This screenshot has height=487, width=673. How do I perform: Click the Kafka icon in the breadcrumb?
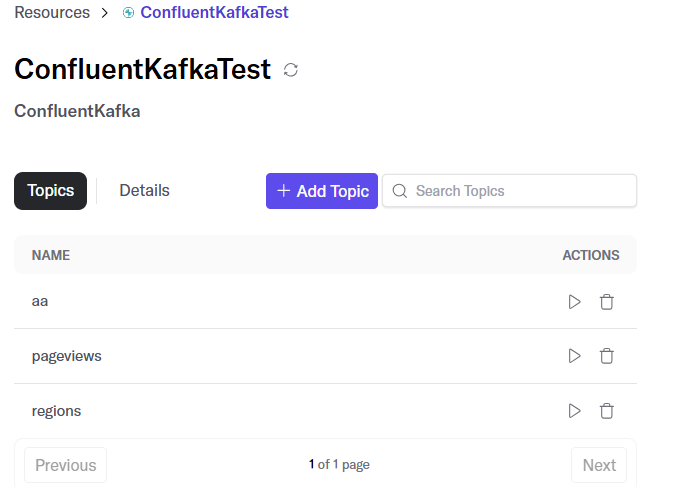click(128, 13)
